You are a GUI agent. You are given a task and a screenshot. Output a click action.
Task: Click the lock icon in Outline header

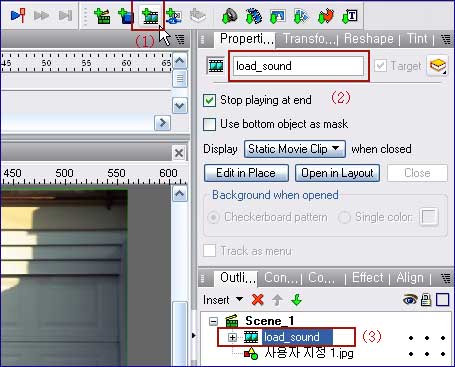[x=426, y=300]
